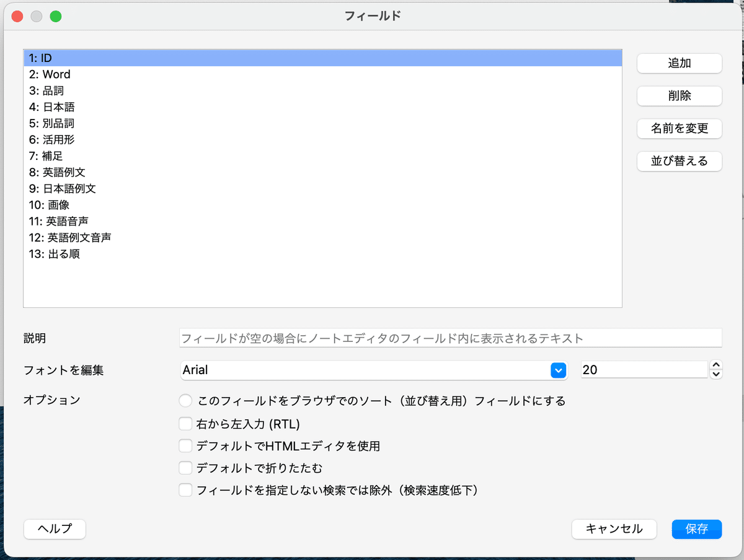Open the Arial font dropdown
This screenshot has height=560, width=744.
pyautogui.click(x=558, y=370)
